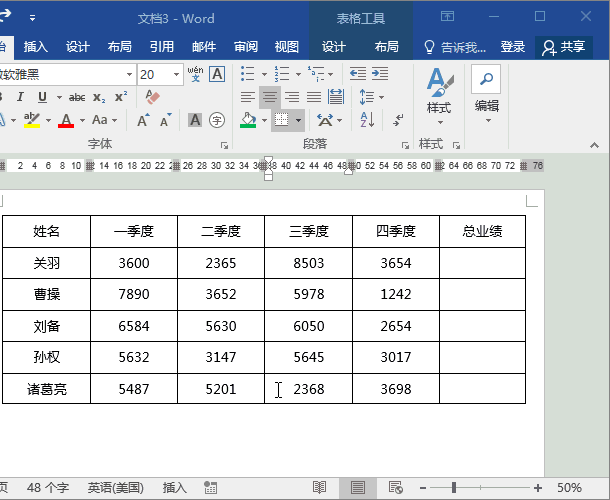Click the 登录 sign-in link
Image resolution: width=610 pixels, height=500 pixels.
[x=513, y=47]
